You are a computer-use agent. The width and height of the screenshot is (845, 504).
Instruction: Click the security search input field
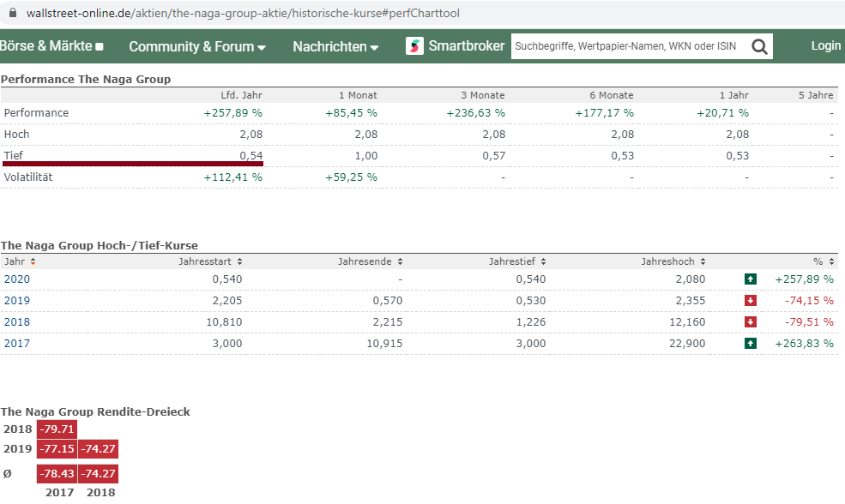(626, 46)
